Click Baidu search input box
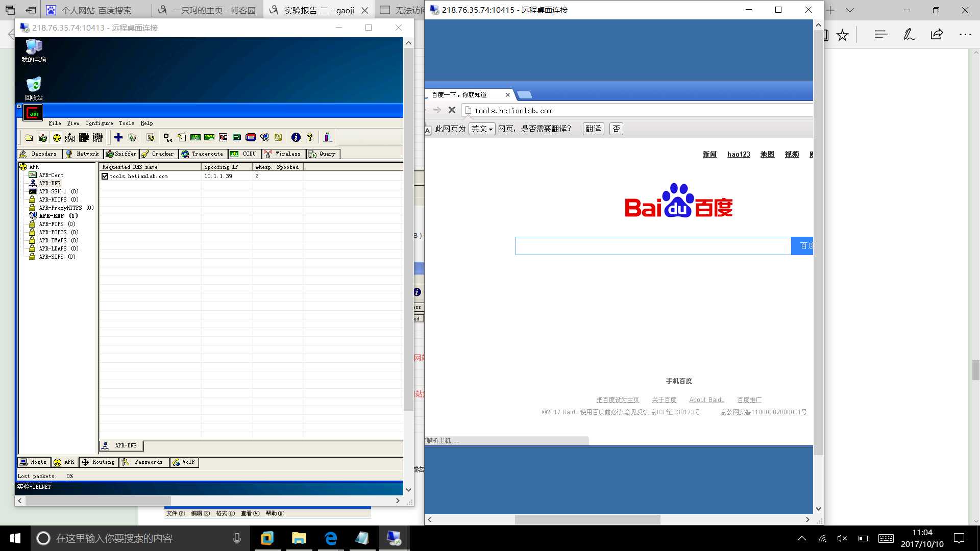 click(653, 246)
